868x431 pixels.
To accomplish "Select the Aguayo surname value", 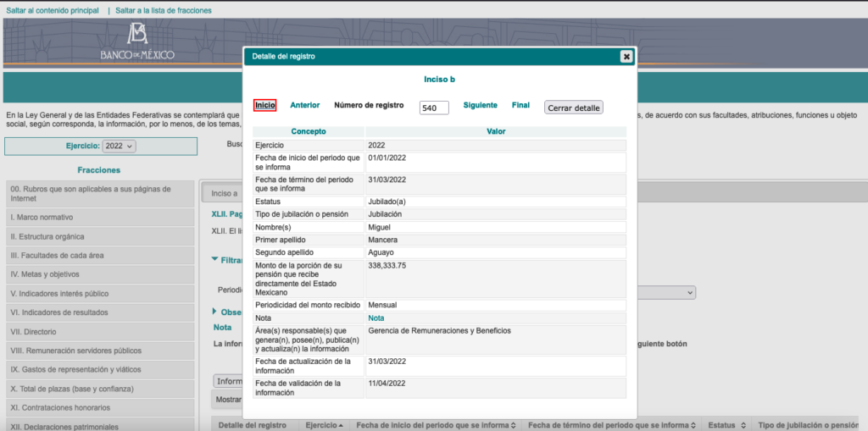I will (382, 252).
